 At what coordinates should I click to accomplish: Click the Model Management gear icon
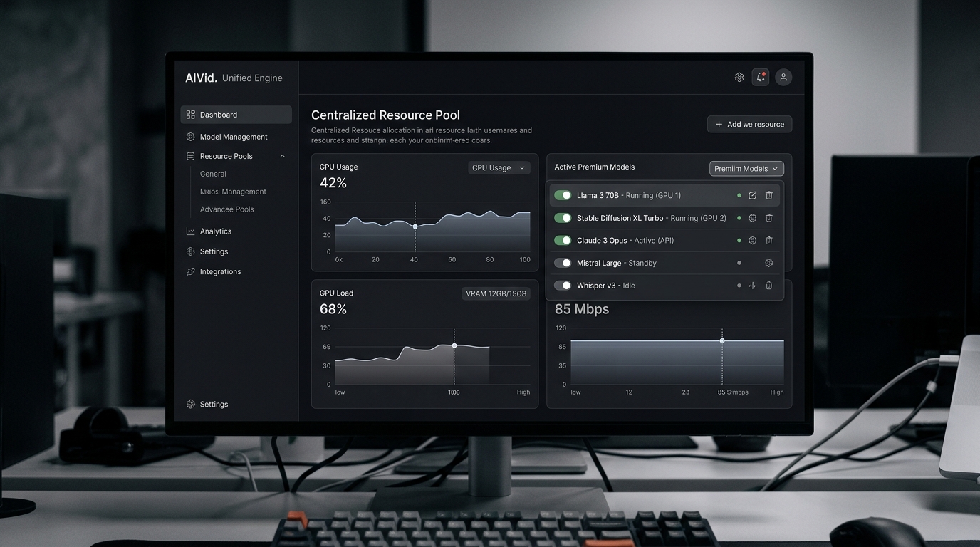(190, 137)
